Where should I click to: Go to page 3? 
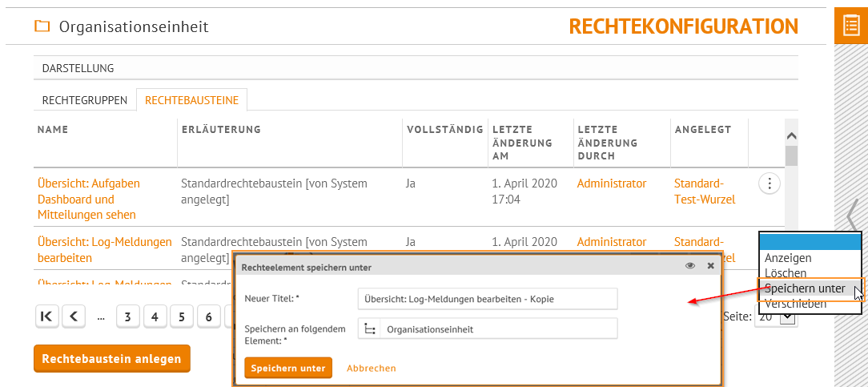[x=128, y=316]
